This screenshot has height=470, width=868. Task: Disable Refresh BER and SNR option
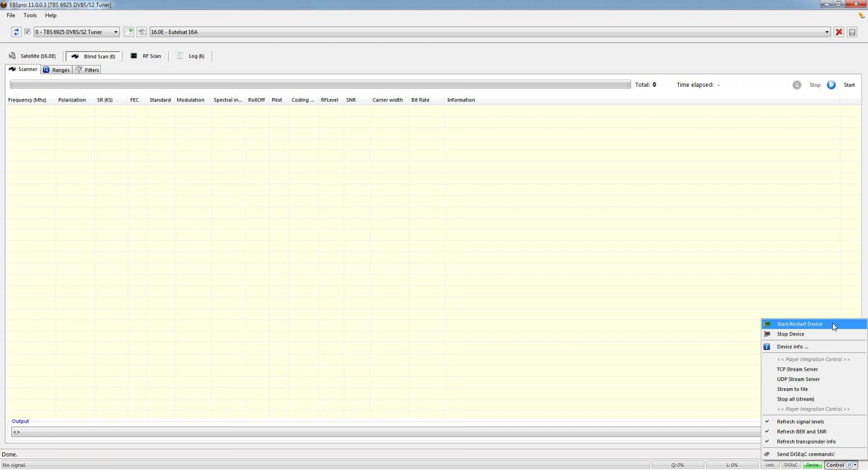click(x=801, y=432)
